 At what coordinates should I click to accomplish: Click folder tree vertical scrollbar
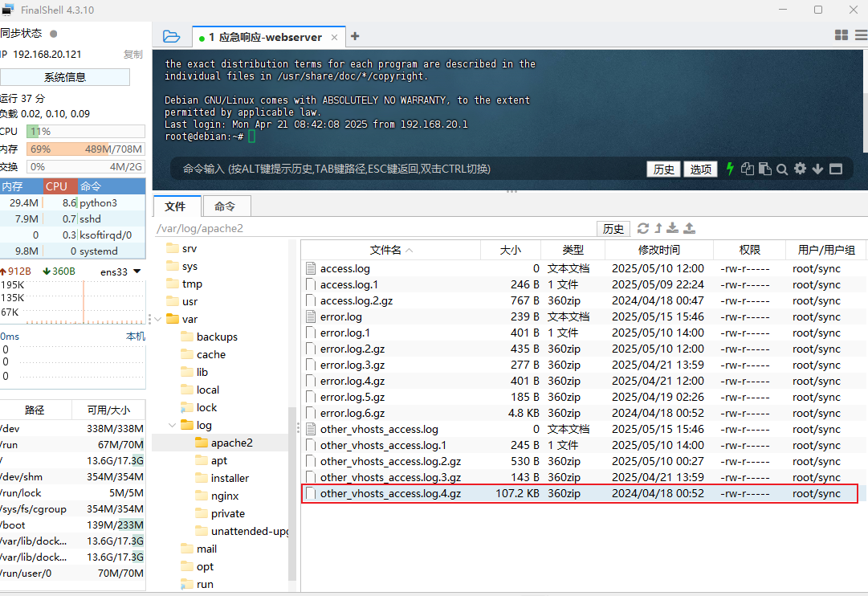click(292, 493)
